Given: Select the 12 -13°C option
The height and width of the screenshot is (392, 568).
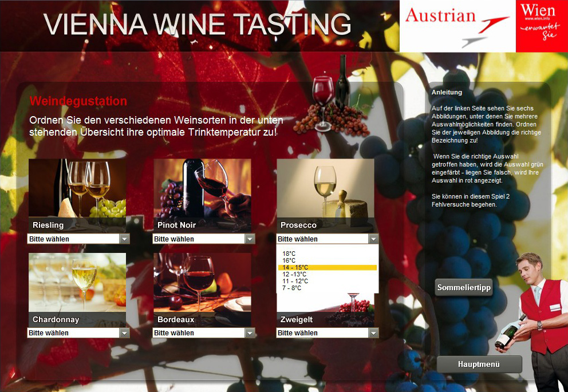Looking at the screenshot, I should click(x=294, y=274).
